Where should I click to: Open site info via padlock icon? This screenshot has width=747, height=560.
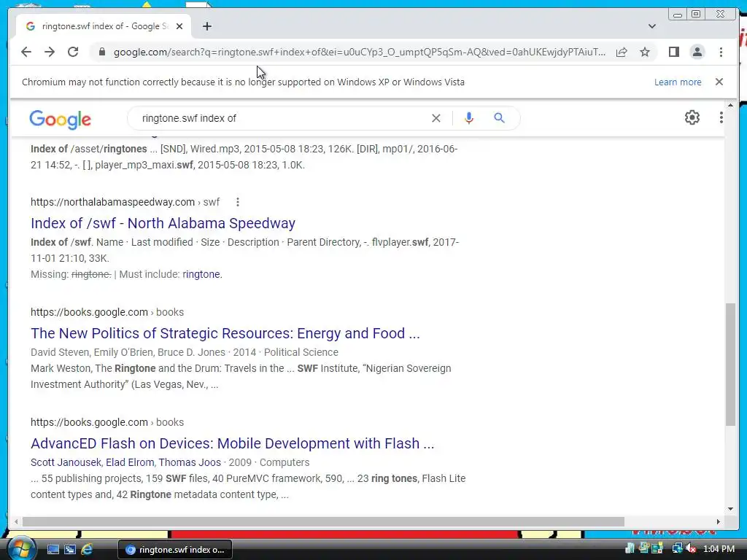point(101,52)
